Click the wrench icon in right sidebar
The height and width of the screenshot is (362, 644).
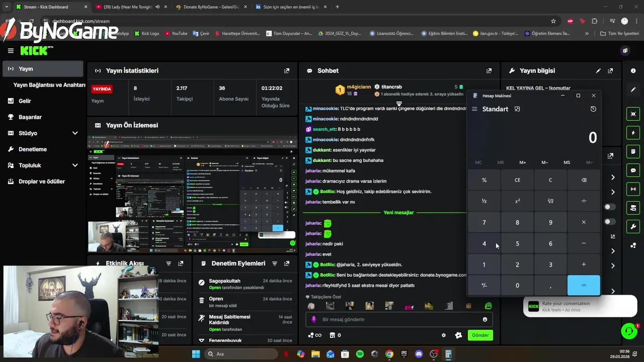click(633, 227)
